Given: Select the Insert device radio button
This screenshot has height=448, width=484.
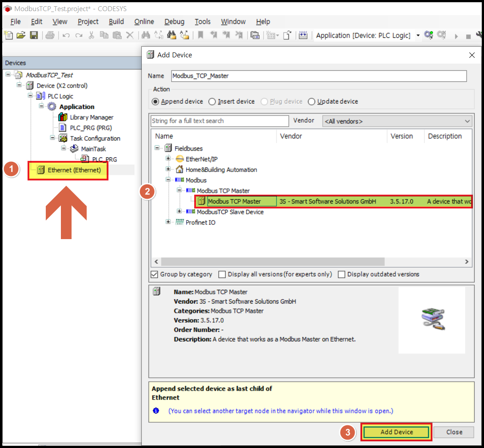Looking at the screenshot, I should (212, 102).
